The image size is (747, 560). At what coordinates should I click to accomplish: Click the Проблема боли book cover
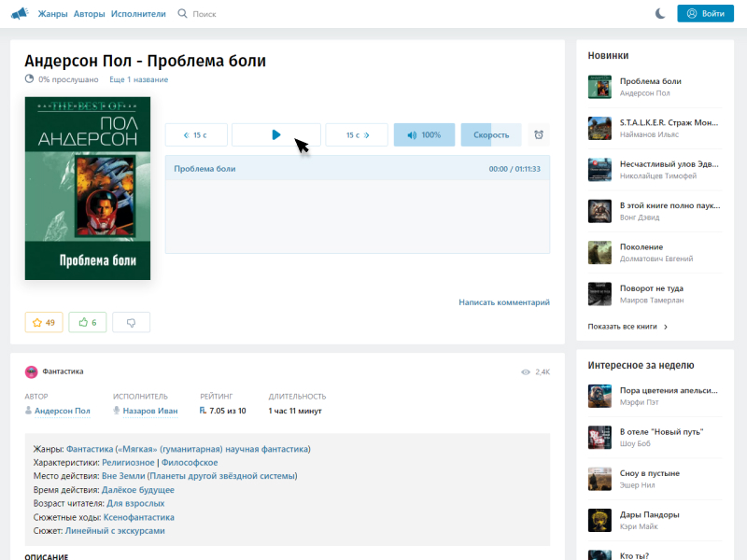point(88,189)
